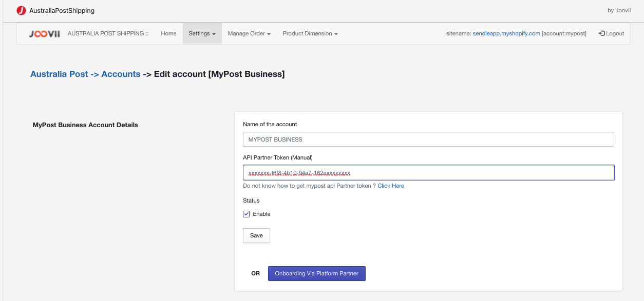This screenshot has height=301, width=644.
Task: Navigate to Accounts breadcrumb link
Action: pyautogui.click(x=121, y=74)
